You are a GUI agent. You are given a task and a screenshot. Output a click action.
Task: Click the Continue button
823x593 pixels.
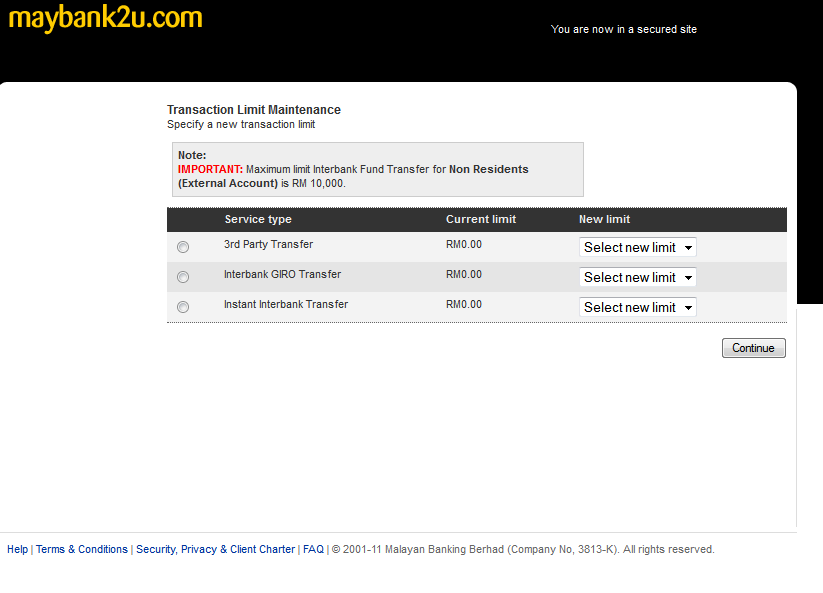point(753,347)
